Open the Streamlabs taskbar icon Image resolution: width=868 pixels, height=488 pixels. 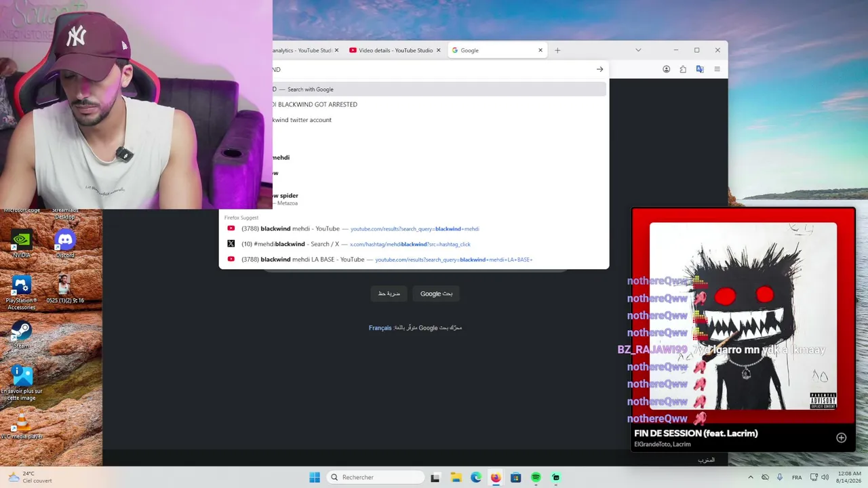click(556, 477)
